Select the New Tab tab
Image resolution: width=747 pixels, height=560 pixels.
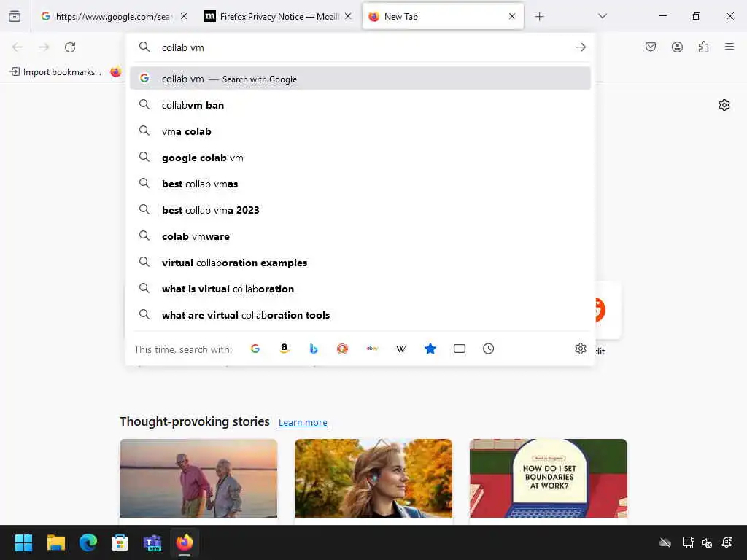pos(443,17)
